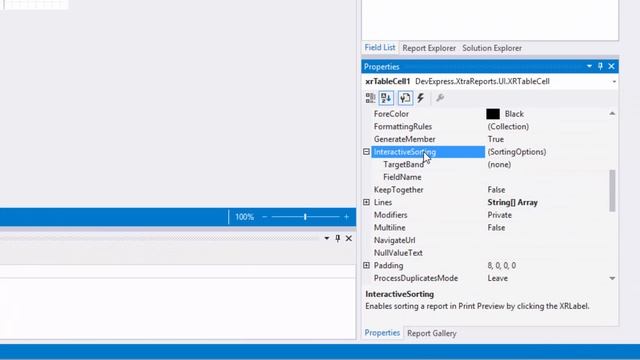Click the properties grid scrollbar thumb
Image resolution: width=640 pixels, height=360 pixels.
[612, 191]
